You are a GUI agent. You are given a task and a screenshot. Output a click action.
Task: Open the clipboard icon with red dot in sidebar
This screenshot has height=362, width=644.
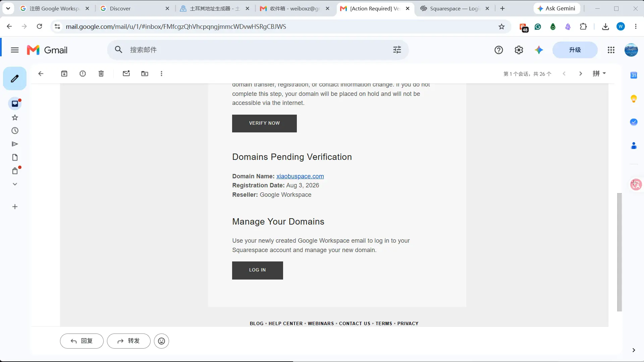(15, 171)
